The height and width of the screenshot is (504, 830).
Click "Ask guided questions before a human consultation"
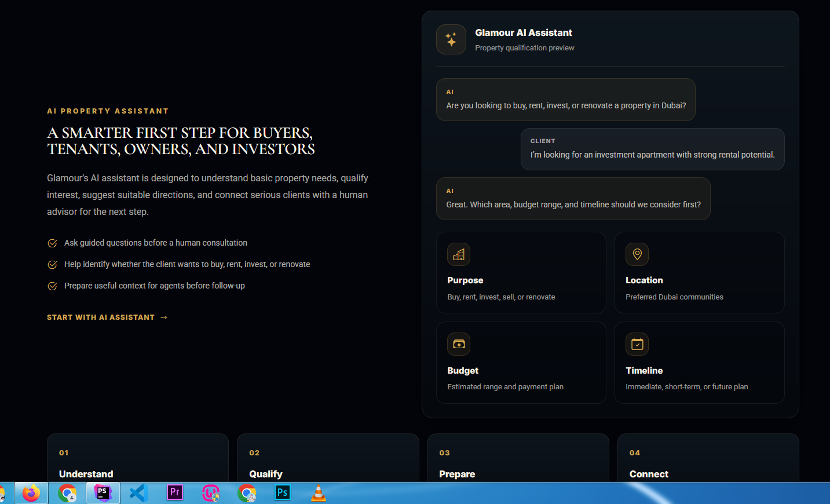[156, 243]
